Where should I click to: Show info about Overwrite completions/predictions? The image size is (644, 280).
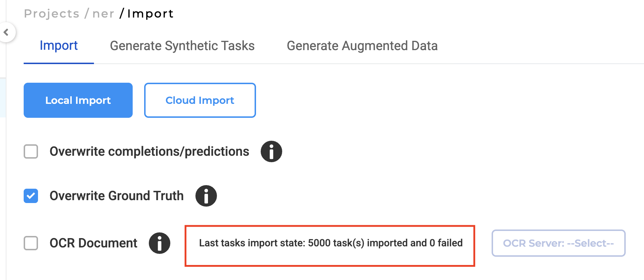[271, 151]
